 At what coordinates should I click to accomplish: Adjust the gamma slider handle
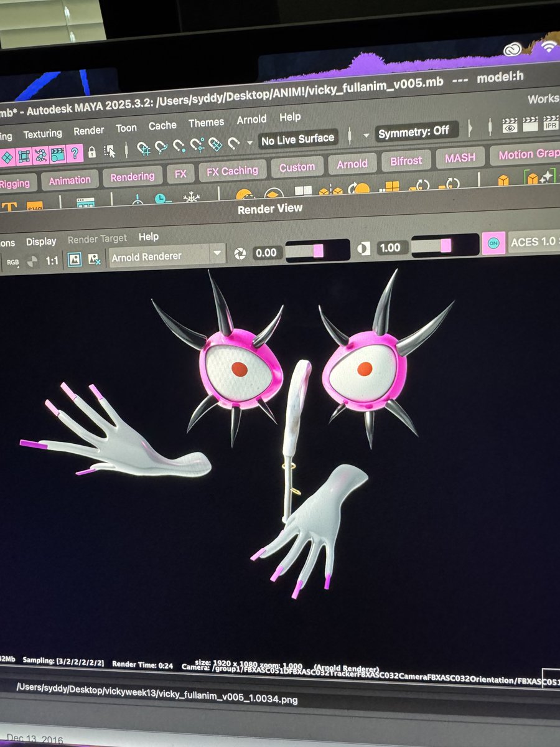(446, 246)
